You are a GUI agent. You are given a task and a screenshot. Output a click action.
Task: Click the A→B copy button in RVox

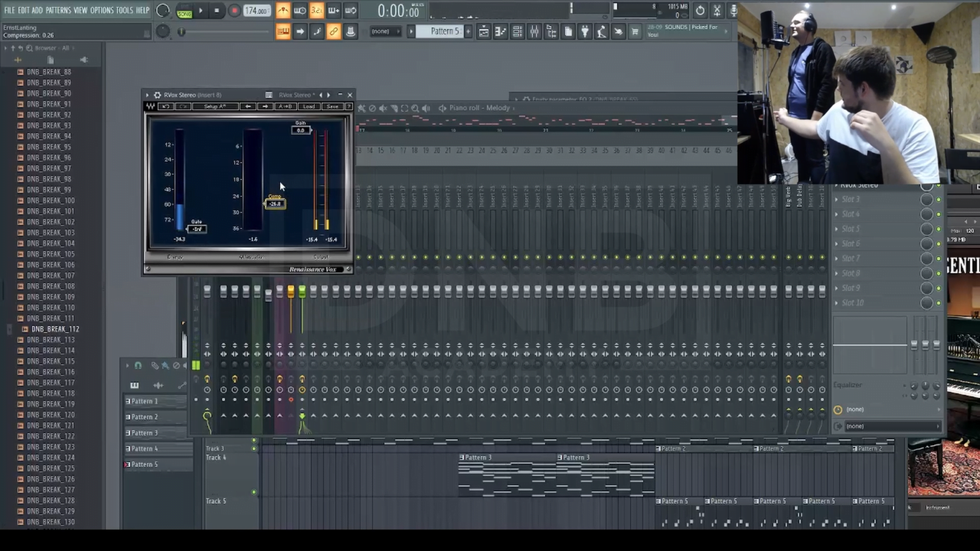[x=286, y=107]
